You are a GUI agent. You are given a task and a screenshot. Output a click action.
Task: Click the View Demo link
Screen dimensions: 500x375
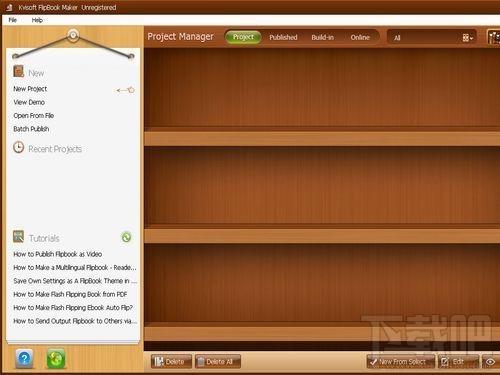coord(29,102)
